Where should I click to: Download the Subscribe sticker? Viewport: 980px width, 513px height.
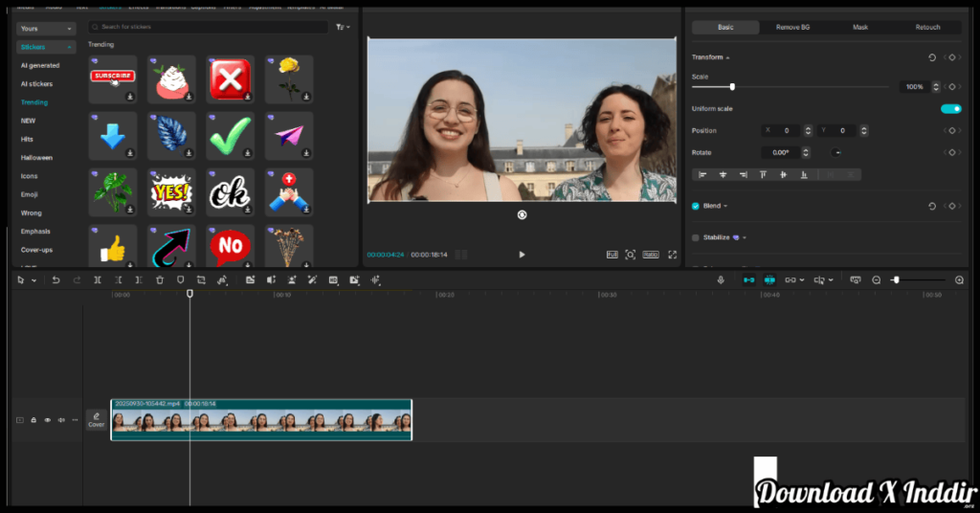coord(130,97)
